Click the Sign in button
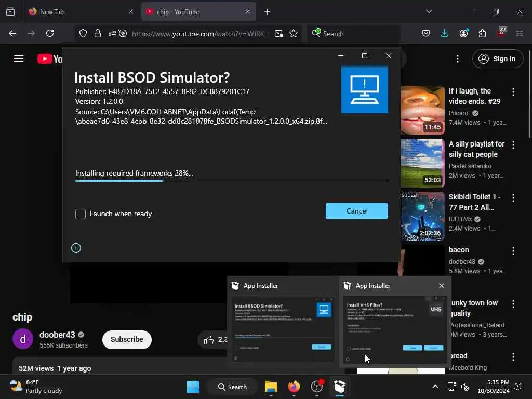Image resolution: width=532 pixels, height=399 pixels. pyautogui.click(x=497, y=59)
